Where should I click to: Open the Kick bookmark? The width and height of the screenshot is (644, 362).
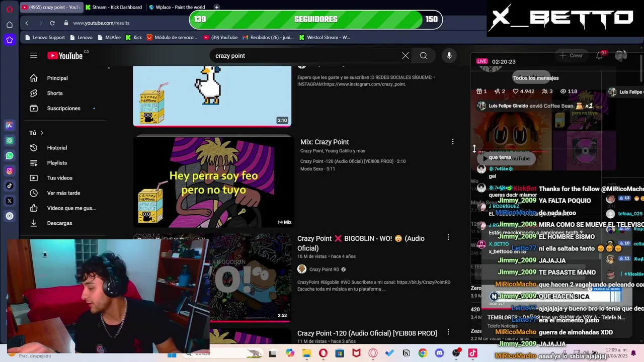pyautogui.click(x=134, y=37)
